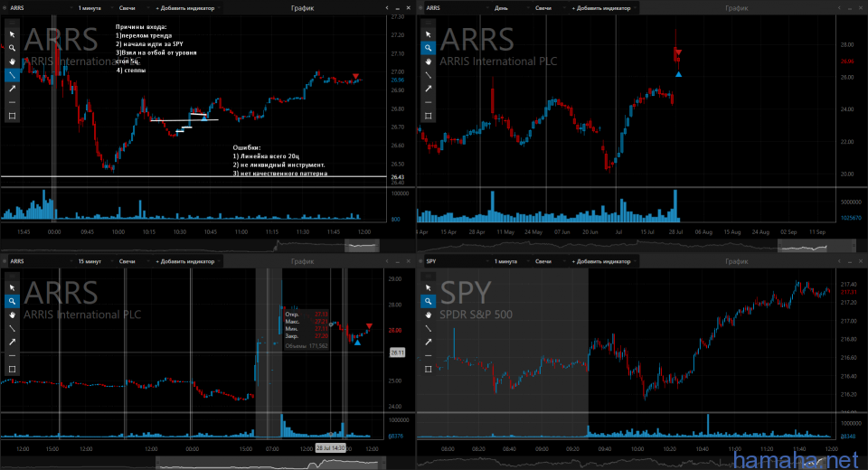Select the rectangle tool in ARRS 15 минут chart
The image size is (868, 470).
[x=12, y=370]
